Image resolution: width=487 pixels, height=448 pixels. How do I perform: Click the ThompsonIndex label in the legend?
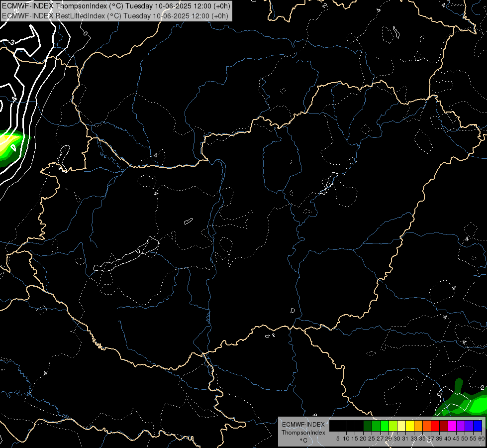coord(303,433)
